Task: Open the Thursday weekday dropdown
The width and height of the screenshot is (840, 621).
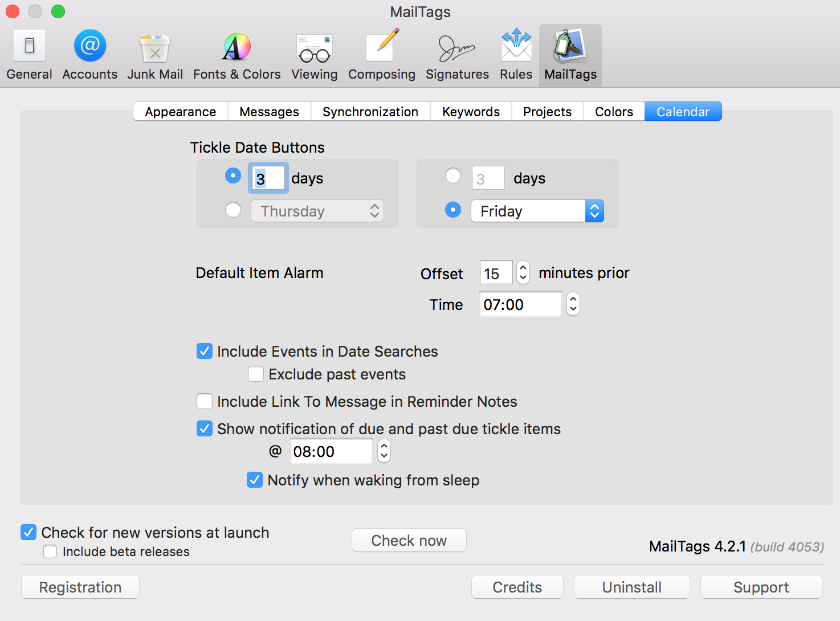Action: (x=317, y=211)
